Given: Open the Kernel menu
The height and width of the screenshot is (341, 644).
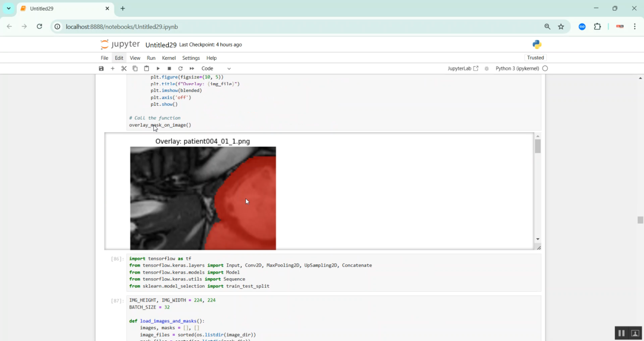Looking at the screenshot, I should click(x=169, y=58).
